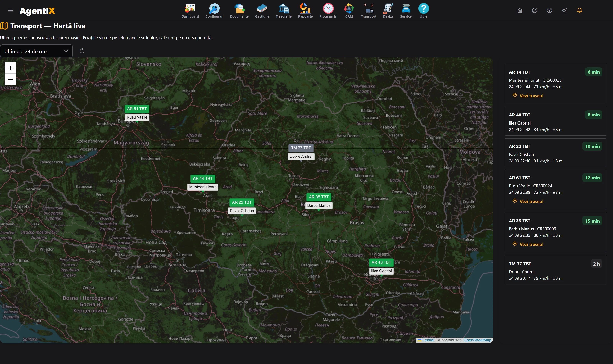Click the question mark help icon
This screenshot has width=613, height=364.
click(x=549, y=10)
